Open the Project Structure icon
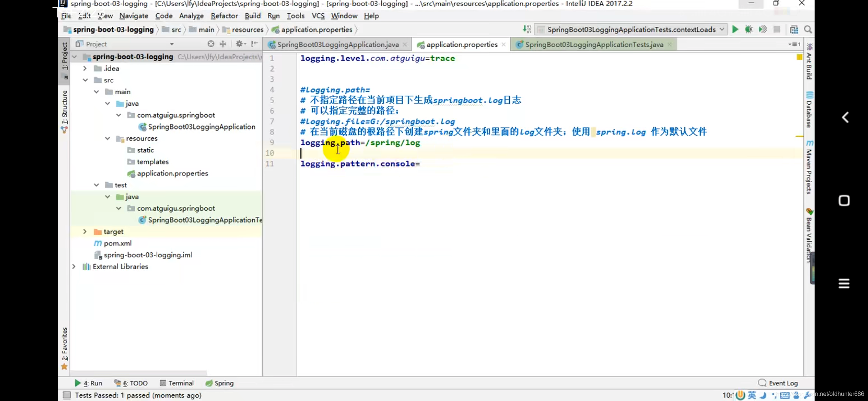 [794, 29]
